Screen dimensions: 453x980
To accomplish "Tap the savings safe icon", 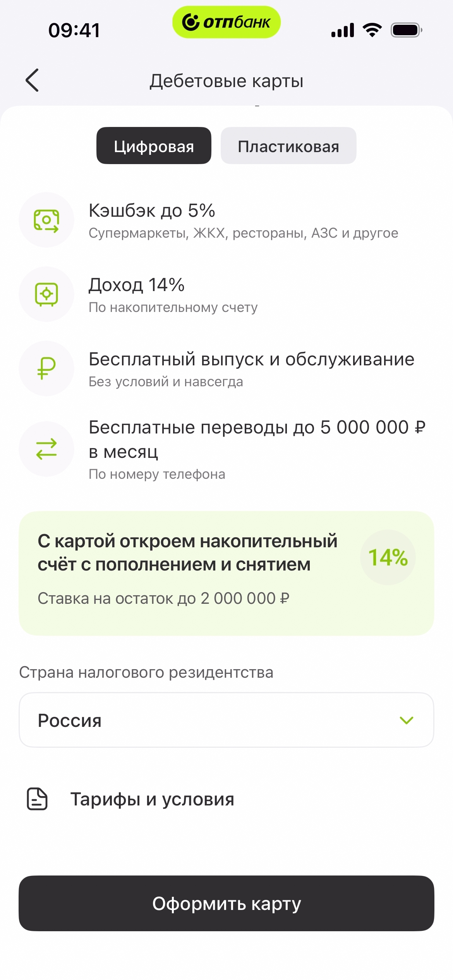I will 46,295.
